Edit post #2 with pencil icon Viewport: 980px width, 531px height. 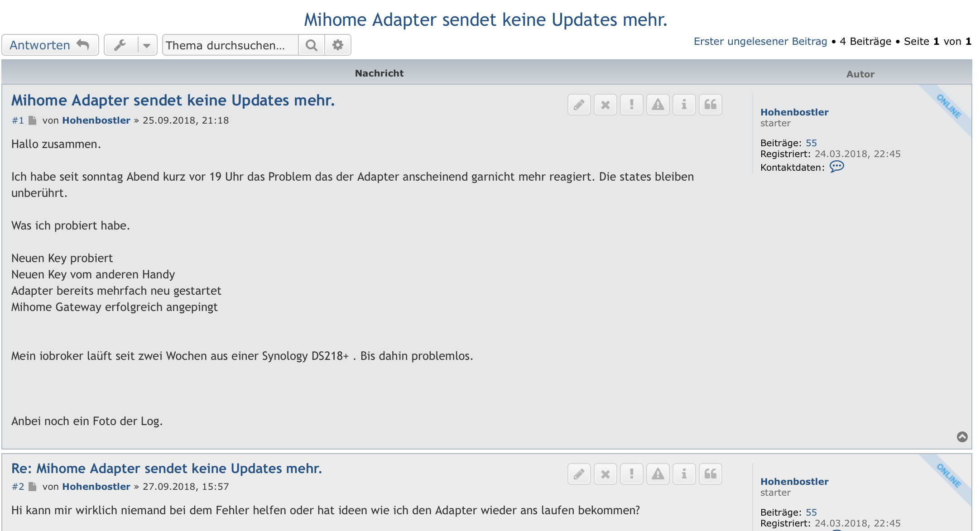(x=579, y=474)
